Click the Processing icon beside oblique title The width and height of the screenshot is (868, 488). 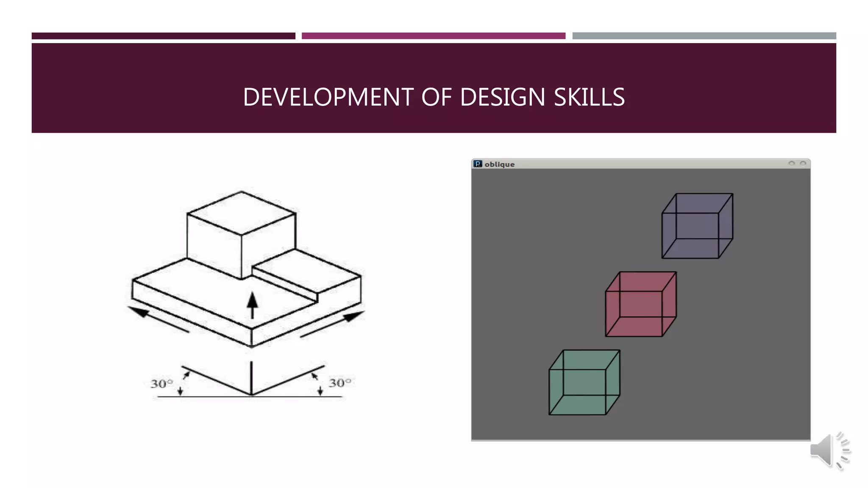click(x=478, y=164)
